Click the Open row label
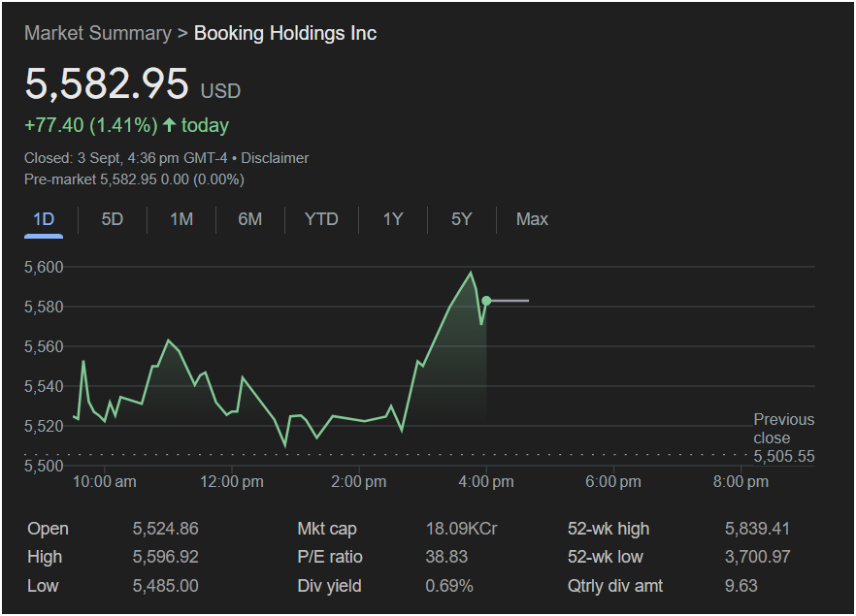Viewport: 856px width, 616px height. point(49,529)
